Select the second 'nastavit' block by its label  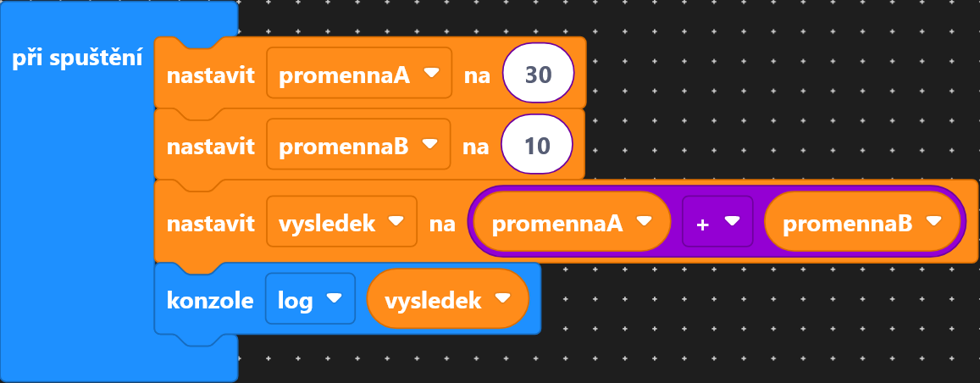tap(211, 146)
